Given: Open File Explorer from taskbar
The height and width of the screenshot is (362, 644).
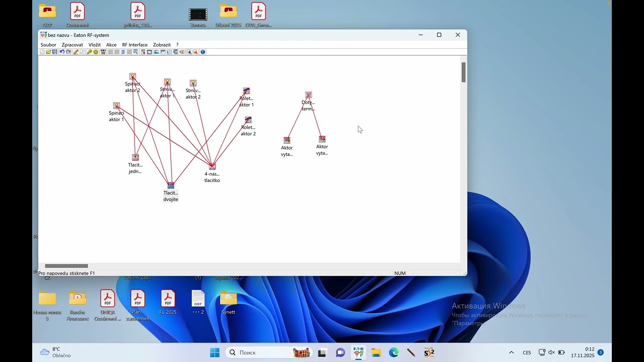Looking at the screenshot, I should point(376,352).
